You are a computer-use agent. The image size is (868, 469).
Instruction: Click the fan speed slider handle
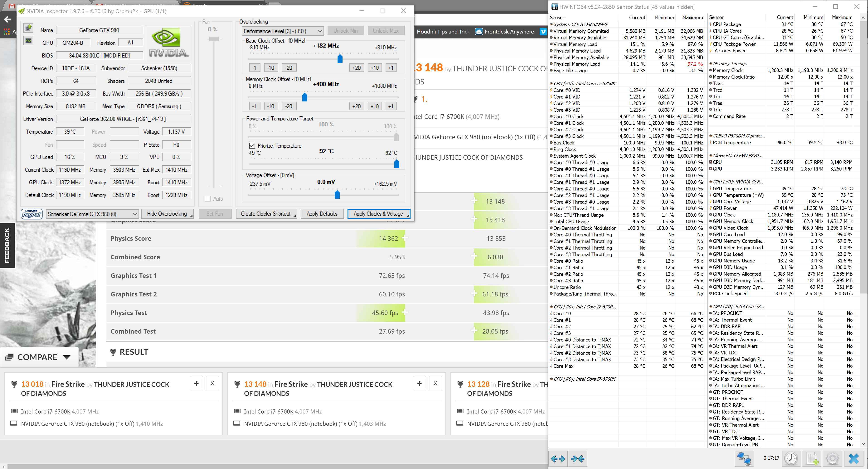pyautogui.click(x=214, y=39)
